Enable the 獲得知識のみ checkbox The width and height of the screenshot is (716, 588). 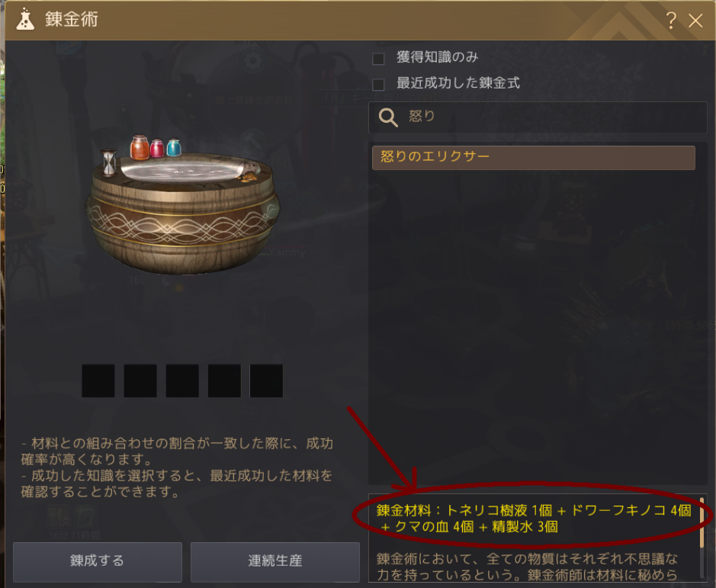coord(378,59)
